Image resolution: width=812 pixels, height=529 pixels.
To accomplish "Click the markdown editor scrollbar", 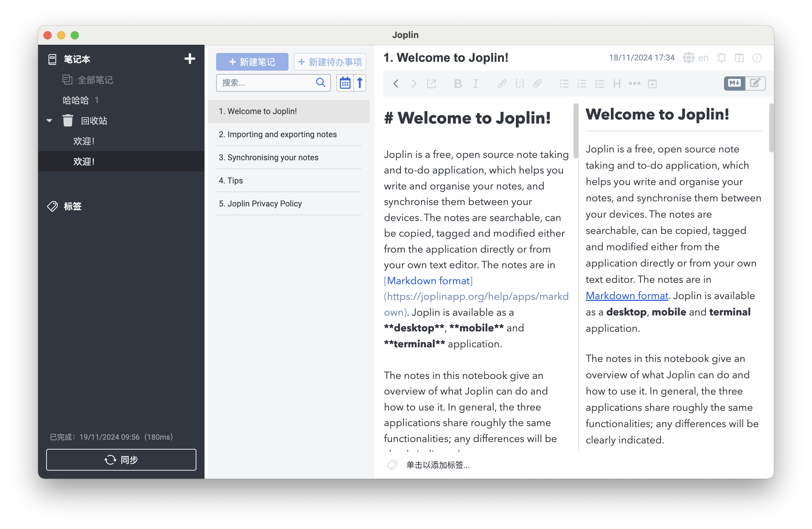I will (x=576, y=131).
